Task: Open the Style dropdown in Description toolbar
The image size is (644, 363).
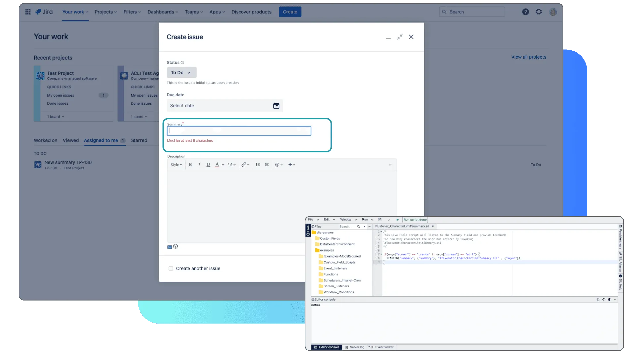Action: click(176, 165)
